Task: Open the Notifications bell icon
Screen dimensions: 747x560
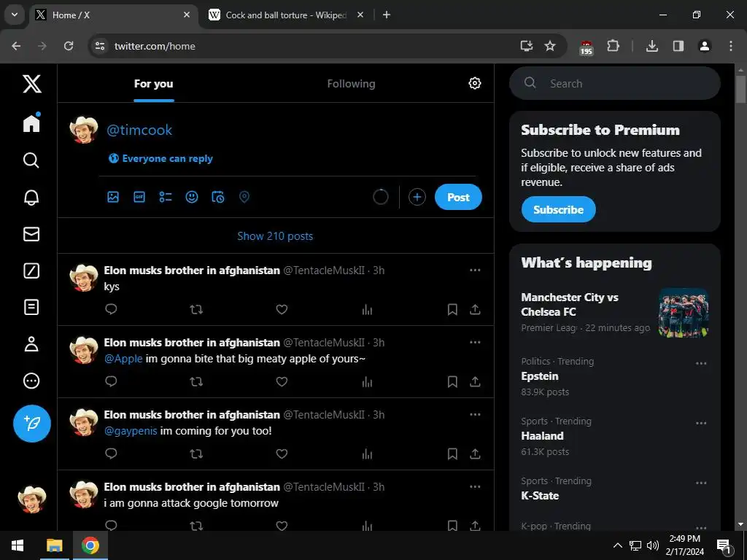Action: click(31, 197)
